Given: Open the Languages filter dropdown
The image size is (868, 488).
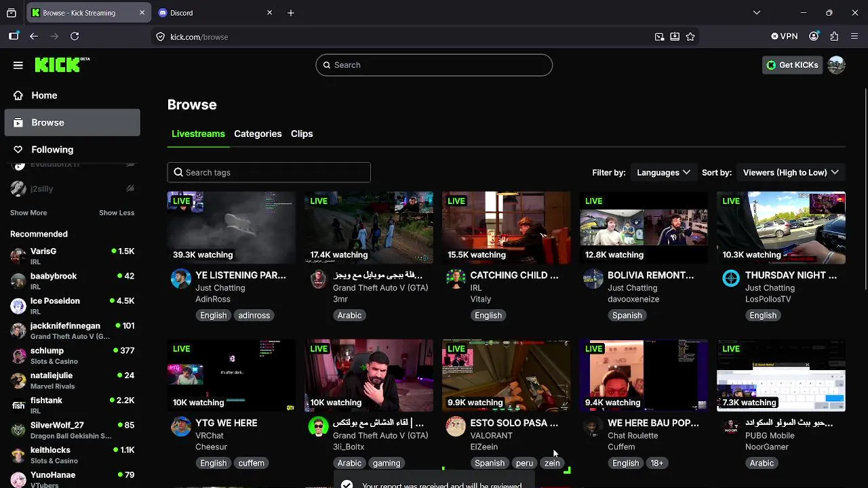Looking at the screenshot, I should pos(663,172).
